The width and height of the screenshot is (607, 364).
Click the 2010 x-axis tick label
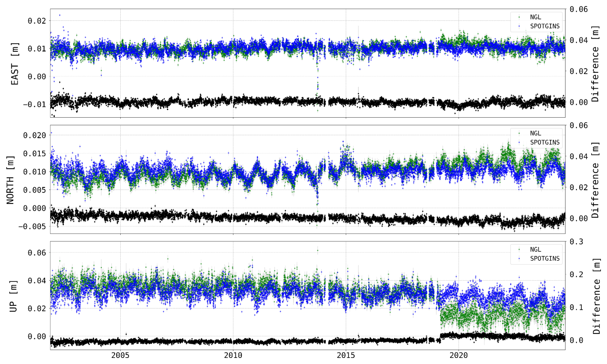click(x=233, y=355)
